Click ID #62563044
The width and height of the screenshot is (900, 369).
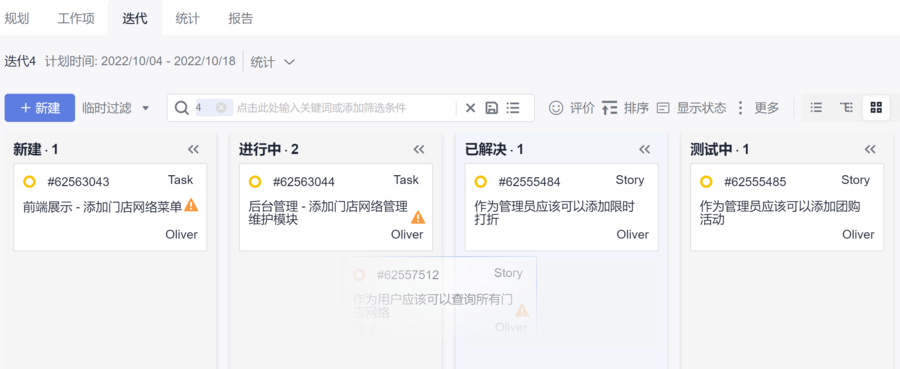coord(304,182)
